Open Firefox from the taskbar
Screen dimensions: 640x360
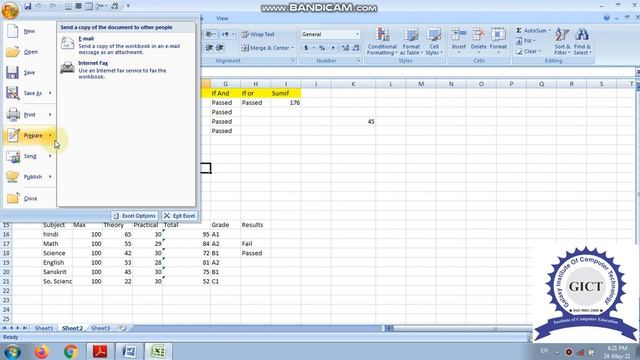pyautogui.click(x=41, y=351)
